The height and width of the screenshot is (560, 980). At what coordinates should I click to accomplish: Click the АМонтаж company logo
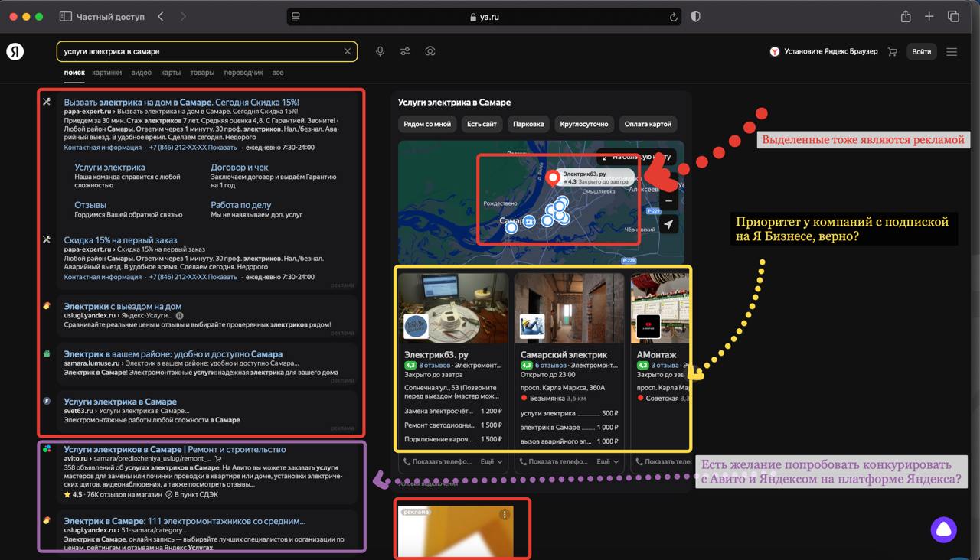click(x=648, y=327)
